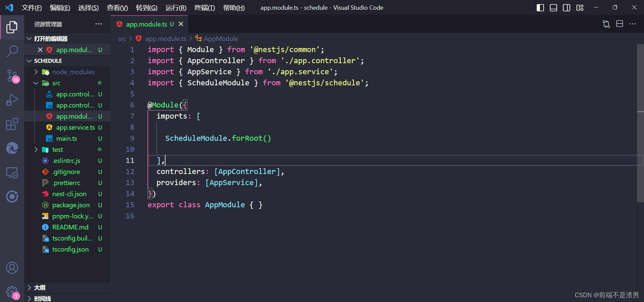Open package.json file

(x=67, y=205)
